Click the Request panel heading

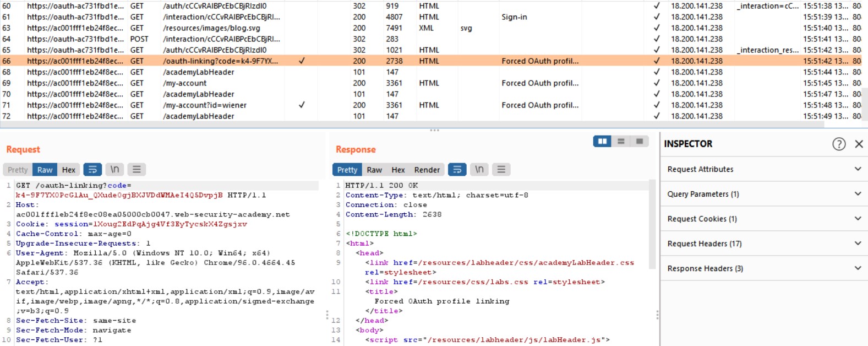(23, 149)
